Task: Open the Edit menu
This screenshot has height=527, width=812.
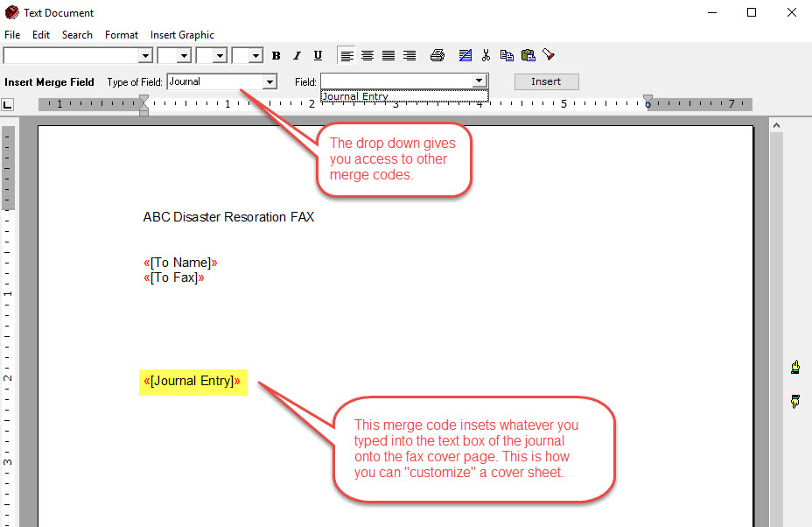Action: (41, 35)
